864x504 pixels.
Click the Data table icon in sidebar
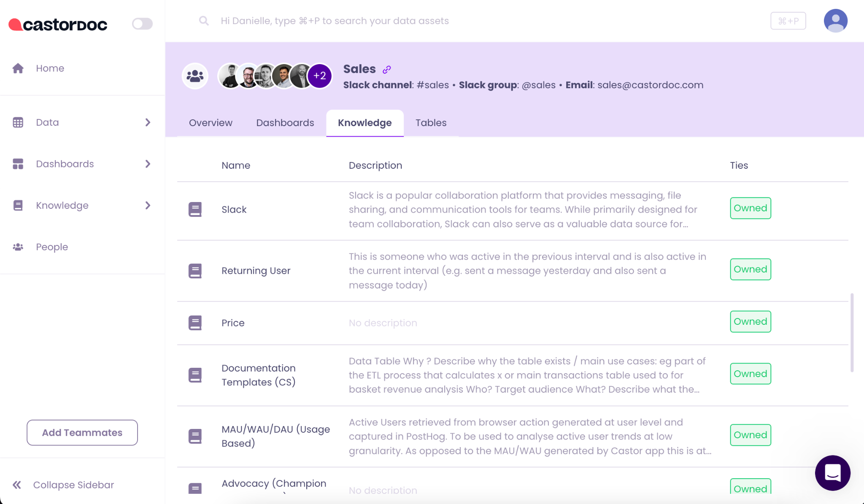(x=18, y=122)
